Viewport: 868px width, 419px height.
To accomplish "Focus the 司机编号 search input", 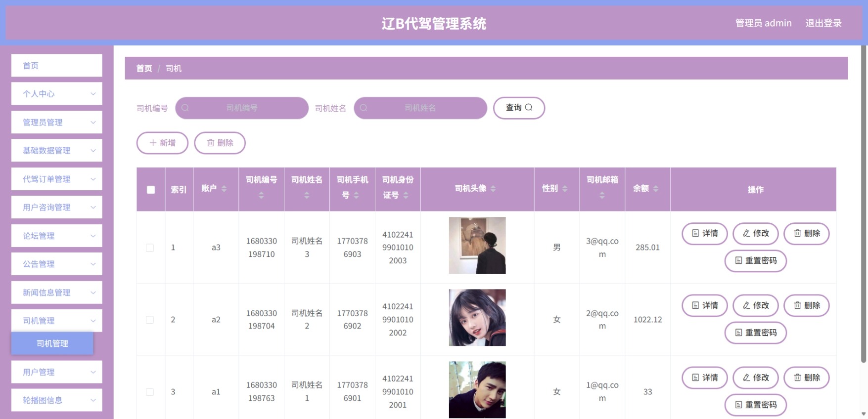I will tap(242, 108).
